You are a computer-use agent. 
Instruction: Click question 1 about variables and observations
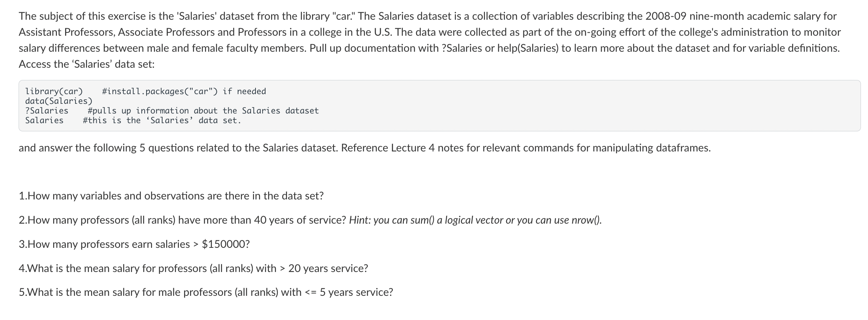click(x=171, y=196)
